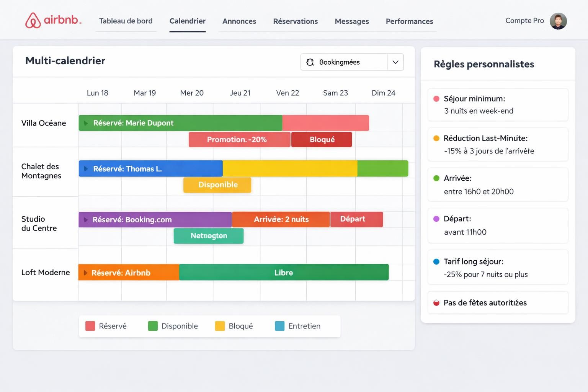Go to the Annonces tab
Image resolution: width=588 pixels, height=392 pixels.
click(239, 21)
